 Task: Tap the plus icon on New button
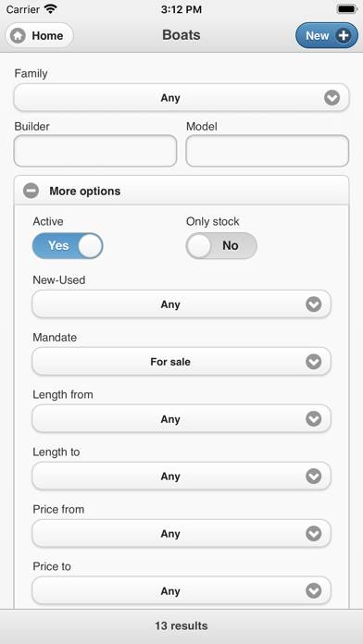(x=344, y=36)
